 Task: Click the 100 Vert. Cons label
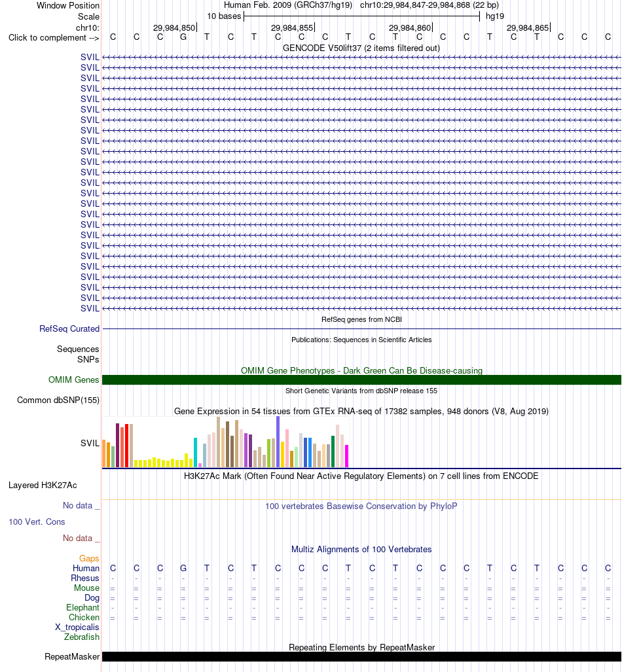37,522
